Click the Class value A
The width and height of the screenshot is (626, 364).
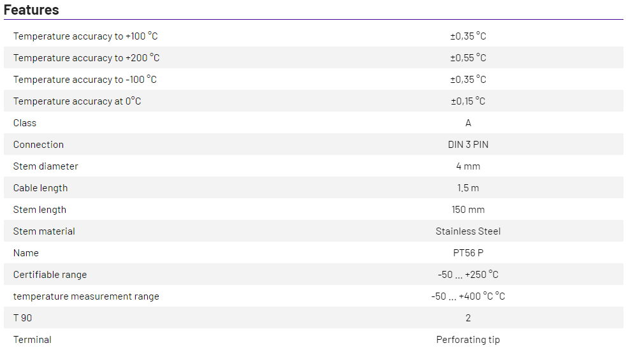coord(469,123)
